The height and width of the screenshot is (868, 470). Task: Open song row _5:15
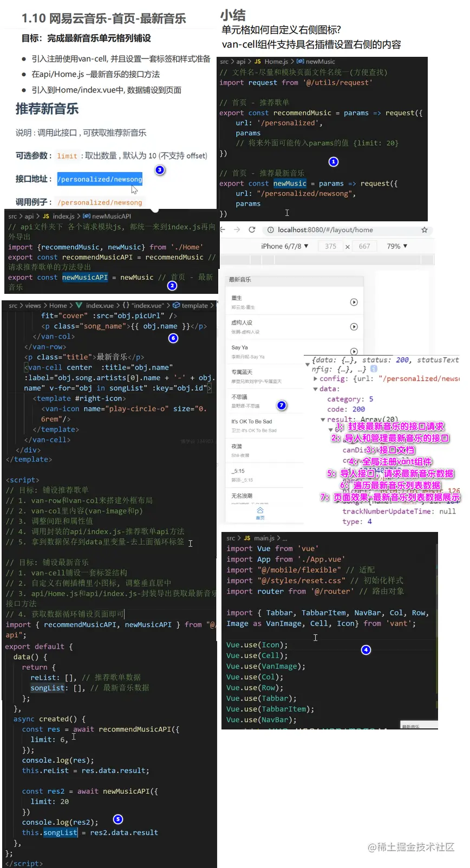point(265,475)
